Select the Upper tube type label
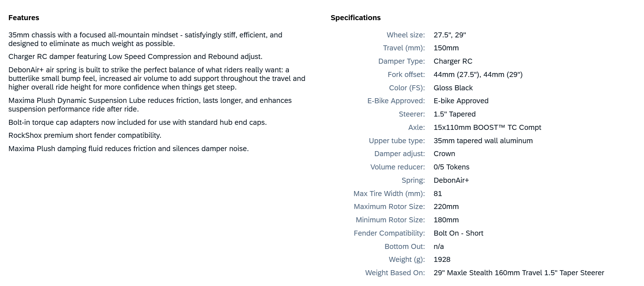 coord(397,141)
